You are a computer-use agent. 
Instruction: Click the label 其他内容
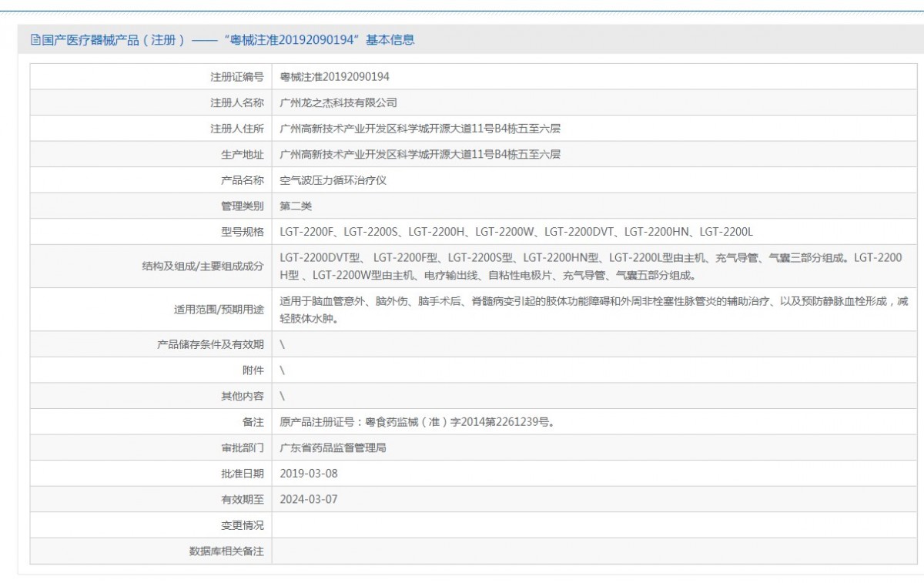tap(243, 396)
